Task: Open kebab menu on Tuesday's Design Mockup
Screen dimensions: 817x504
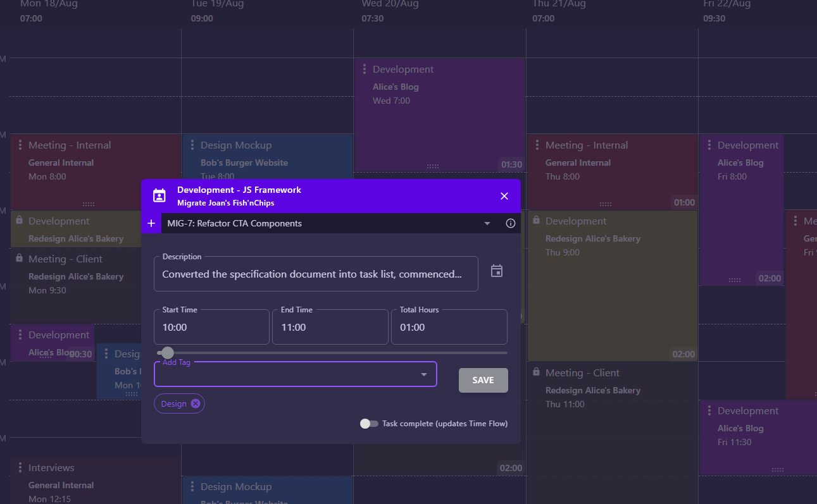Action: point(193,145)
